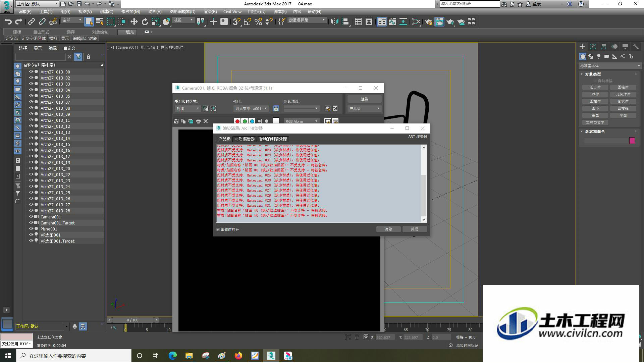Screen dimensions: 644x363
Task: Hide Plane001 with its eye icon
Action: click(x=31, y=229)
